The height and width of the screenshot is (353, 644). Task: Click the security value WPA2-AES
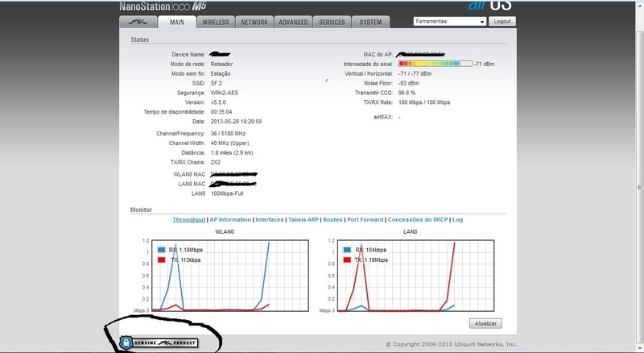coord(225,93)
